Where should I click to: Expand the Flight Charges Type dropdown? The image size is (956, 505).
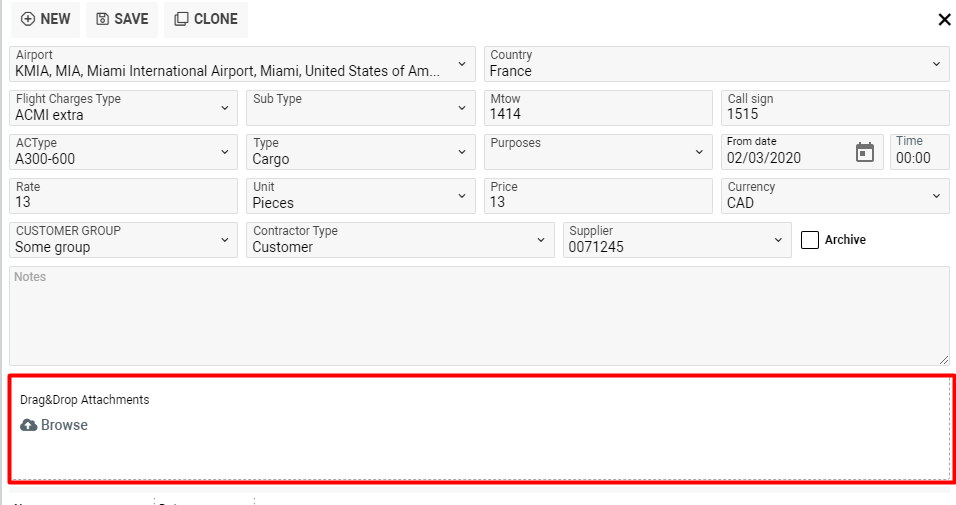point(224,108)
